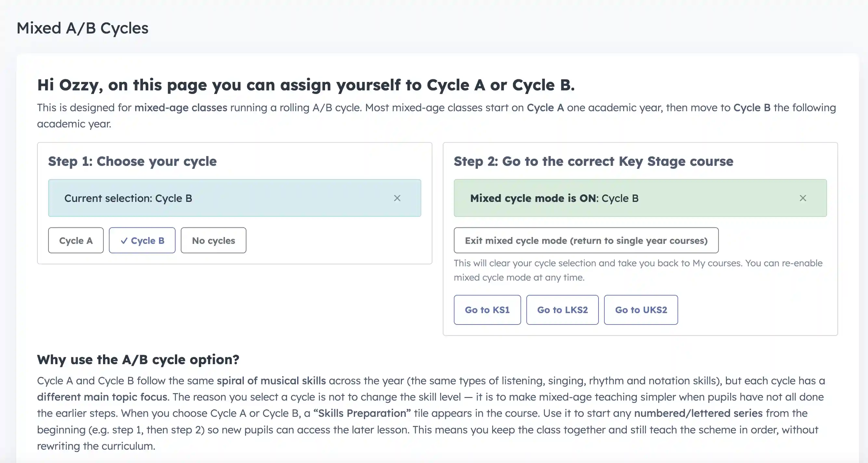868x463 pixels.
Task: Click the bold 'mixed-age classes' text
Action: tap(181, 108)
